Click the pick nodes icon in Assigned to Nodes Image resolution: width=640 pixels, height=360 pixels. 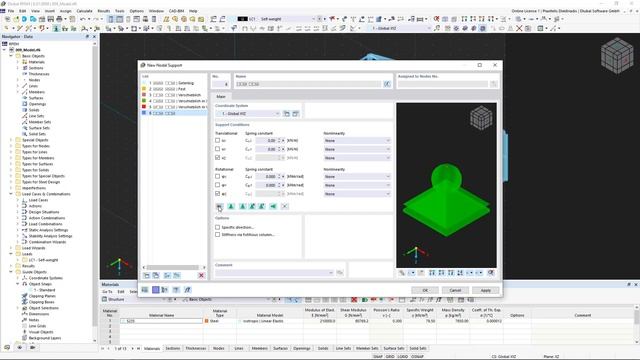pos(493,84)
